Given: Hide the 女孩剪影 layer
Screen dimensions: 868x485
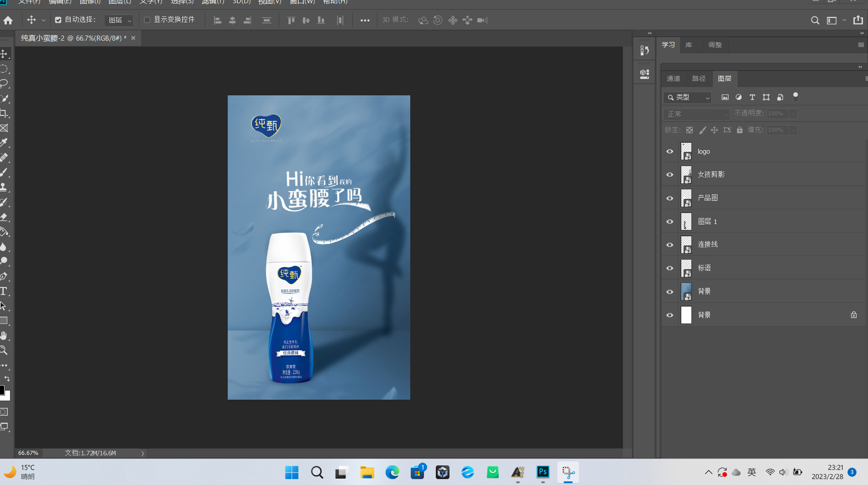Looking at the screenshot, I should [670, 175].
